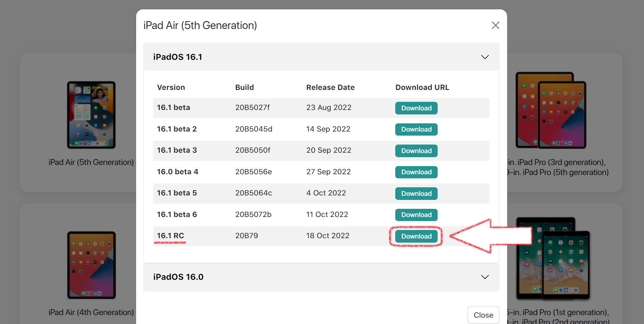Select build number 20B5056e

[x=254, y=172]
